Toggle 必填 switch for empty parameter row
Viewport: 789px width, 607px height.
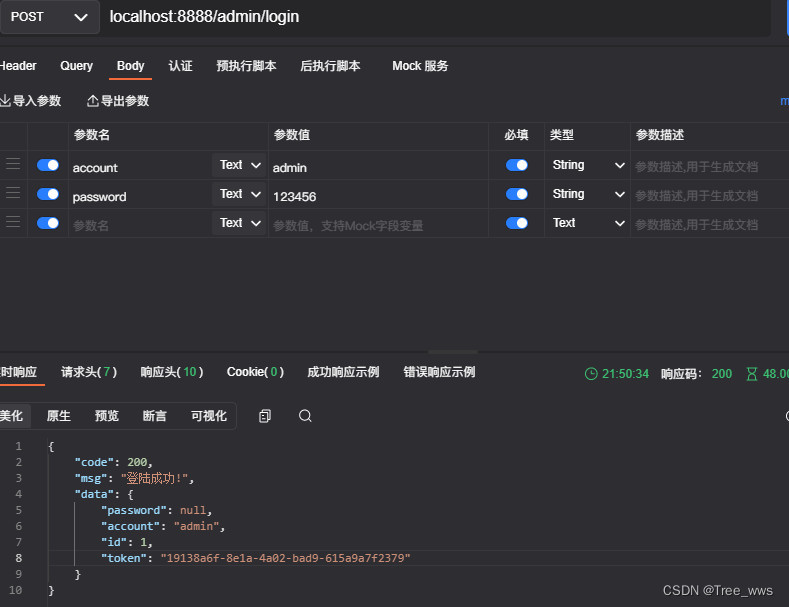click(x=517, y=223)
